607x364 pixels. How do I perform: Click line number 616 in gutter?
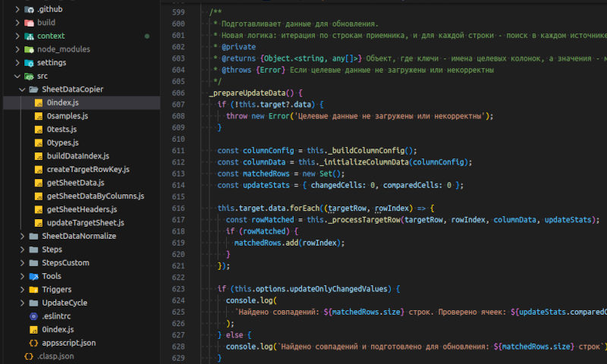tap(178, 208)
